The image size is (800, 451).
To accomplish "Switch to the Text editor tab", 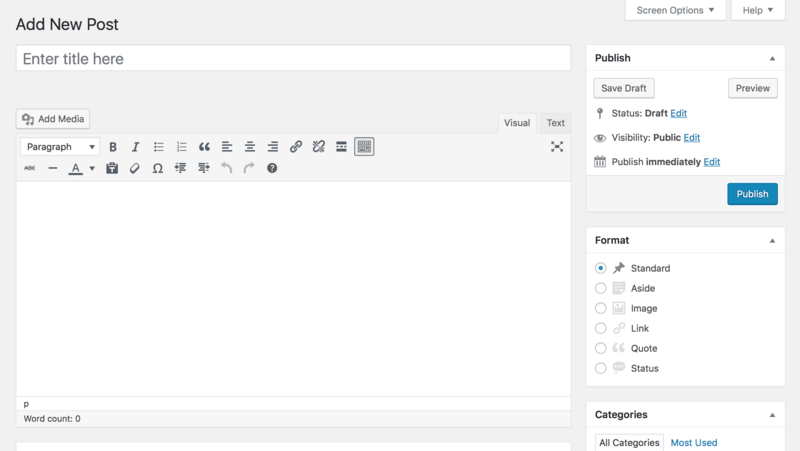I will tap(555, 123).
